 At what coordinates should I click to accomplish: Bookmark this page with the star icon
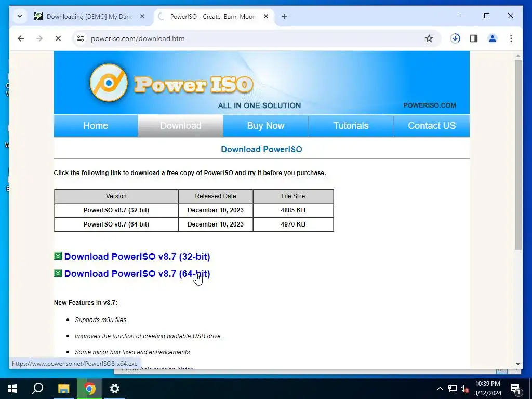(x=429, y=38)
